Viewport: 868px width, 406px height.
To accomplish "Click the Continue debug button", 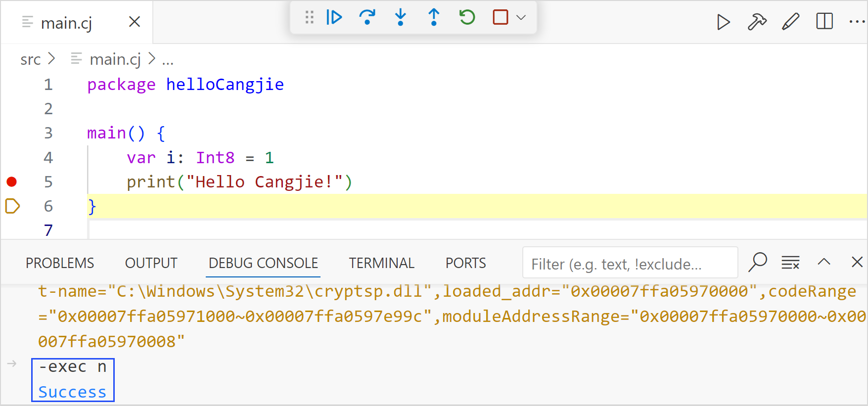I will (x=334, y=18).
